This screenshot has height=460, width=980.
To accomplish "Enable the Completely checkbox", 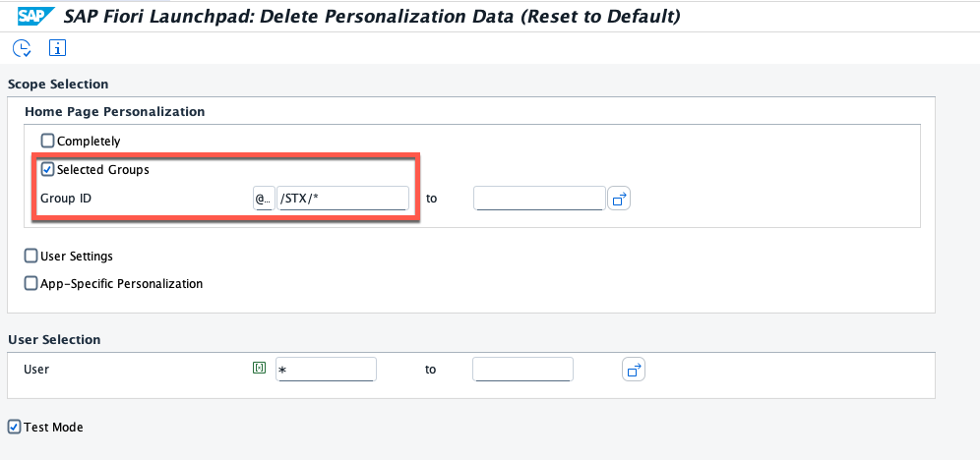I will coord(48,142).
